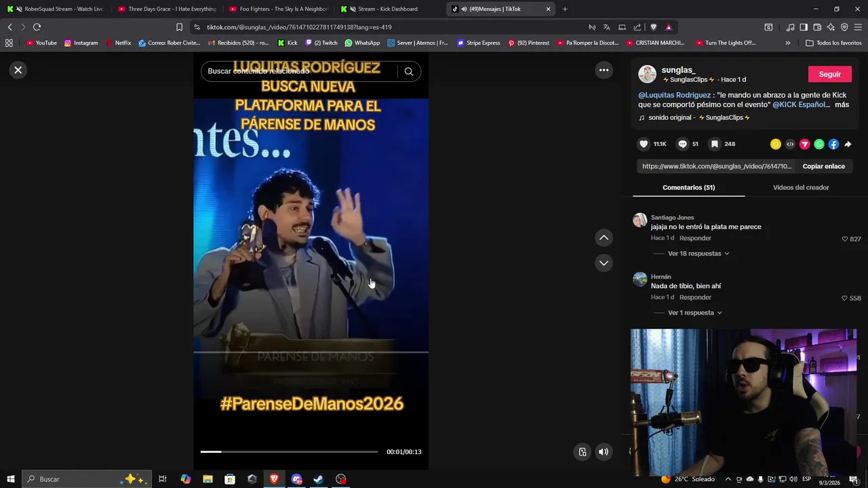Switch to Stream - Kick Dashboard tab
The width and height of the screenshot is (868, 488).
coord(391,9)
